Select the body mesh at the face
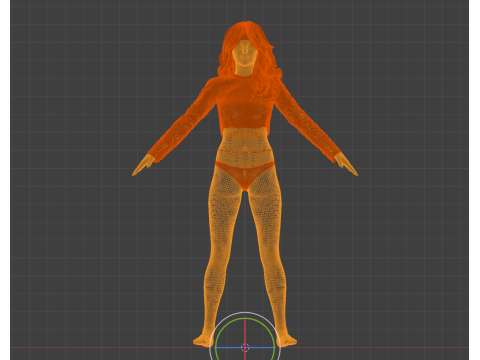Viewport: 480px width, 360px height. click(x=245, y=53)
